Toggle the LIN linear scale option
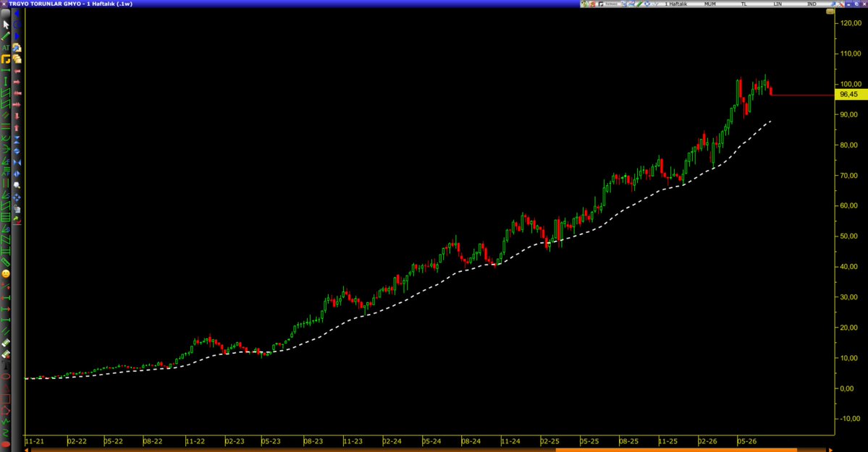 click(778, 4)
